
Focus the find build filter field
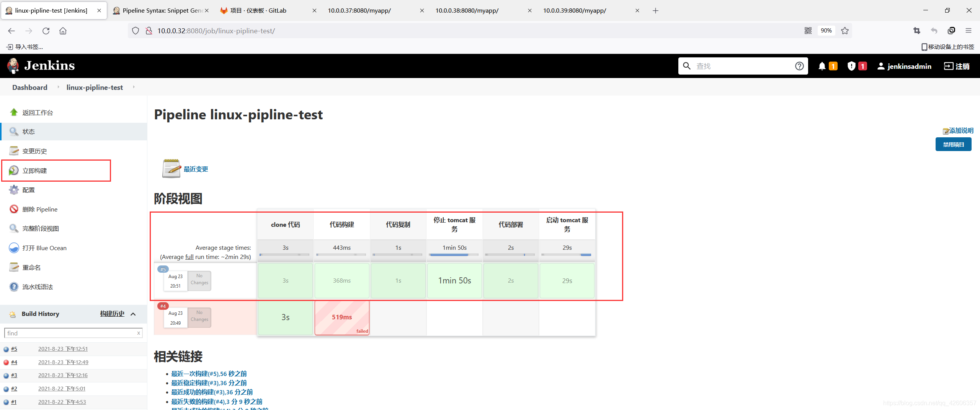(x=73, y=333)
